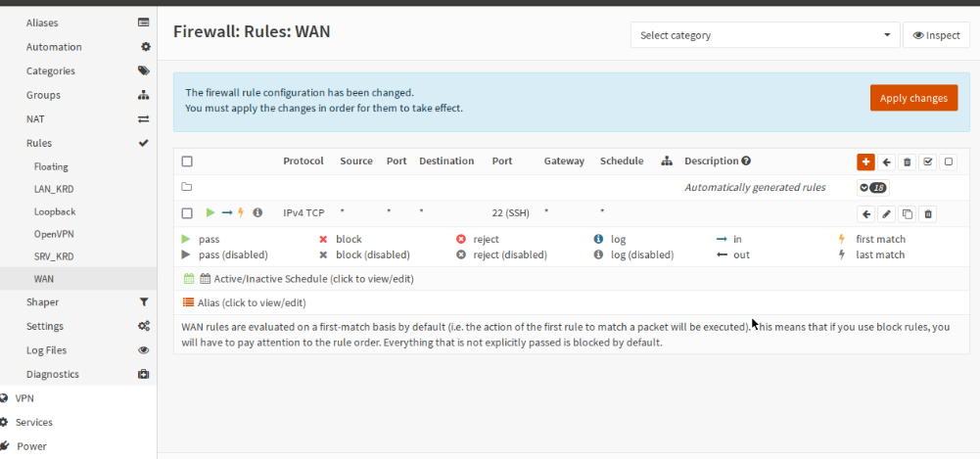Add a new firewall rule with plus button

[865, 162]
